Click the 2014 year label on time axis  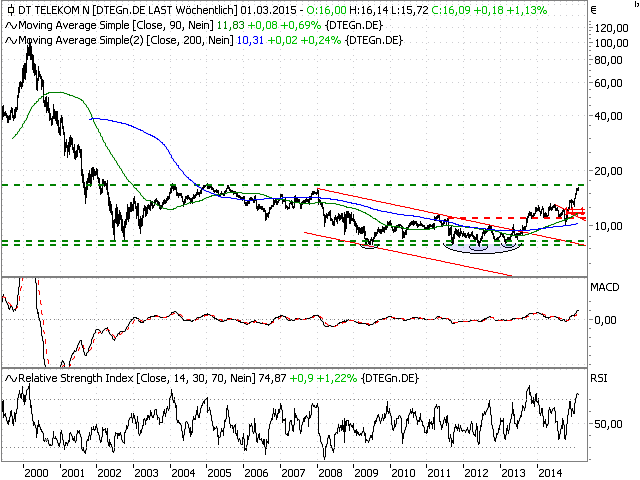tap(550, 473)
